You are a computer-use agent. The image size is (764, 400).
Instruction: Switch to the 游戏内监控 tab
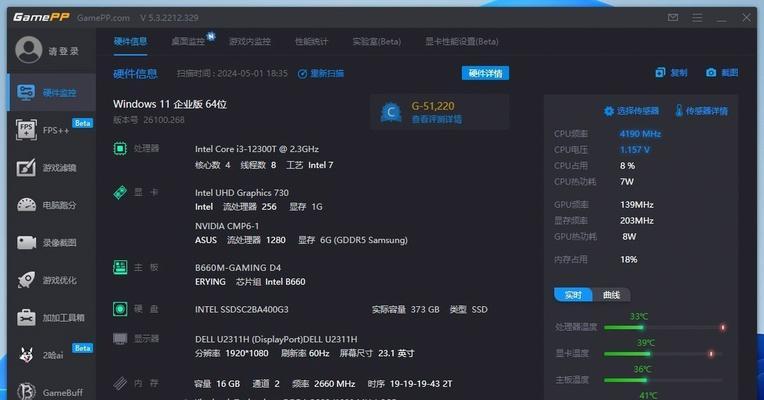[x=250, y=41]
